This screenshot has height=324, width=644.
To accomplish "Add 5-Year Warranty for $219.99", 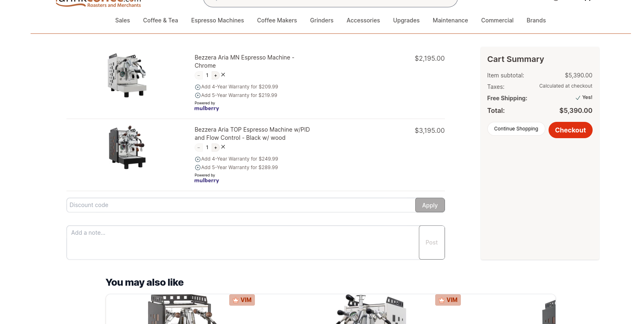I will pos(236,95).
